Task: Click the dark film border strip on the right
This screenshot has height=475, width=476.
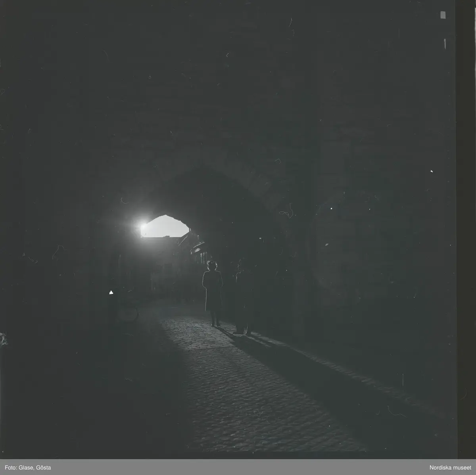Action: tap(465, 238)
